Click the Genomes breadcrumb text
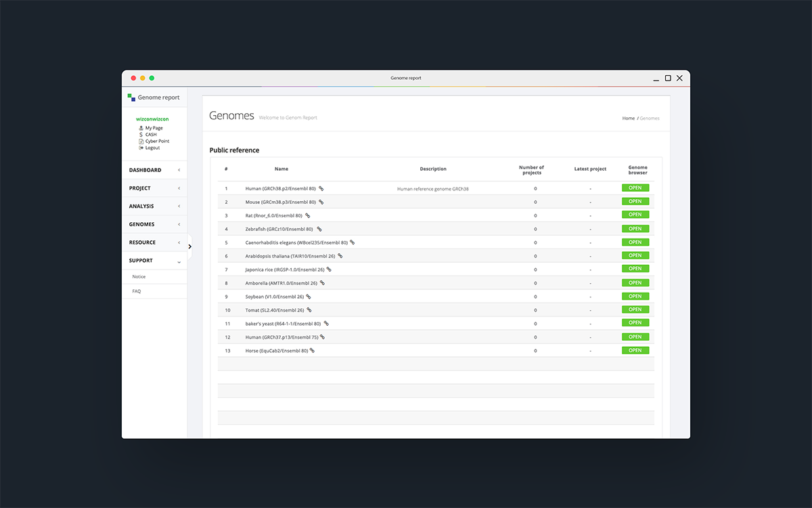The image size is (812, 508). click(650, 119)
